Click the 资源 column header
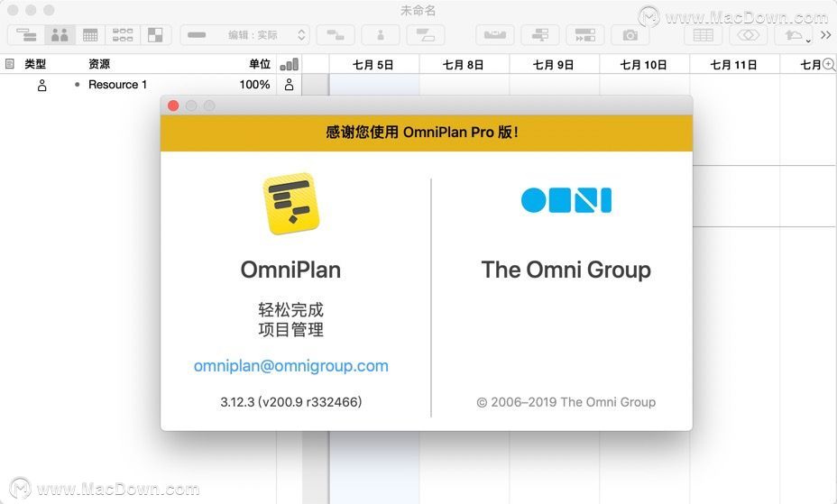This screenshot has width=837, height=504. pos(99,64)
